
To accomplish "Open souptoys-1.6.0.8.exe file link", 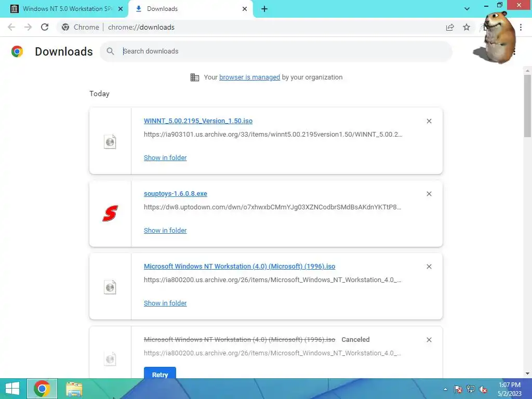I will coord(176,193).
